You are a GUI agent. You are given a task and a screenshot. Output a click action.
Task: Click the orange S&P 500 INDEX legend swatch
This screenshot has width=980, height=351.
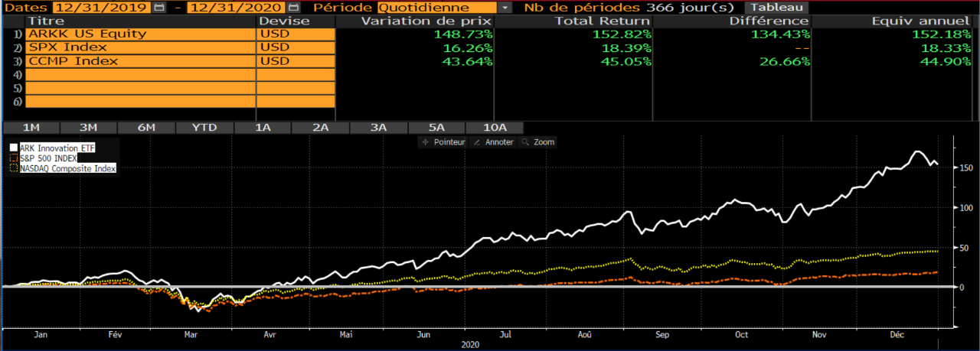(14, 158)
